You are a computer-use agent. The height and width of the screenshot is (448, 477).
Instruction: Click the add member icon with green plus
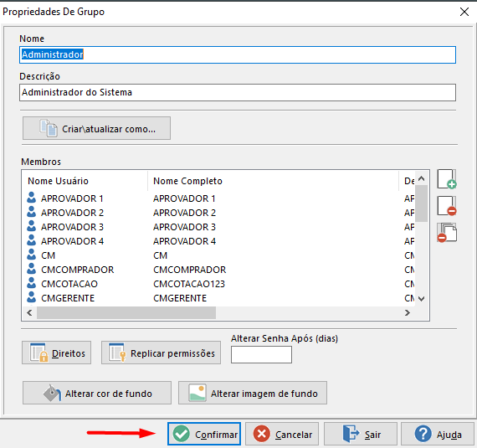(x=447, y=179)
